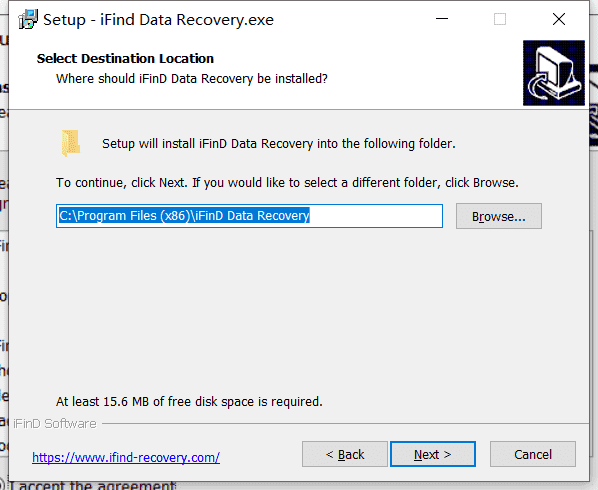
Task: Click the 'Select Destination Location' heading
Action: (125, 58)
